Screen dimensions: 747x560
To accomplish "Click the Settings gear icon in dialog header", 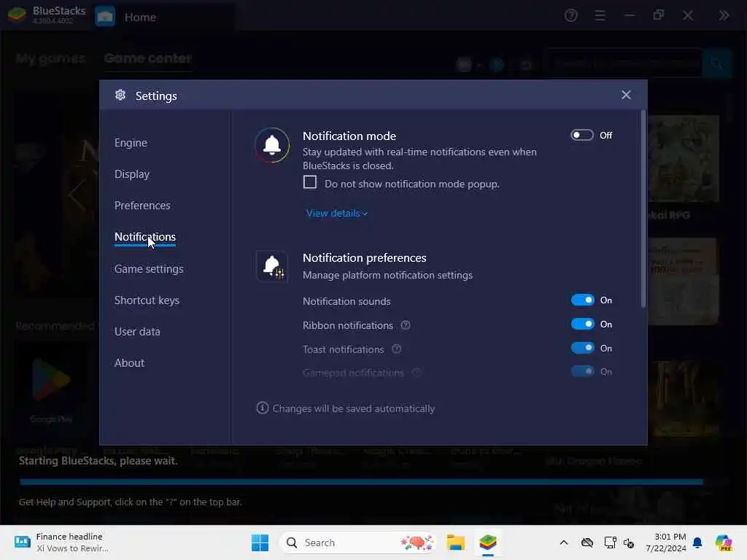I will (x=120, y=96).
